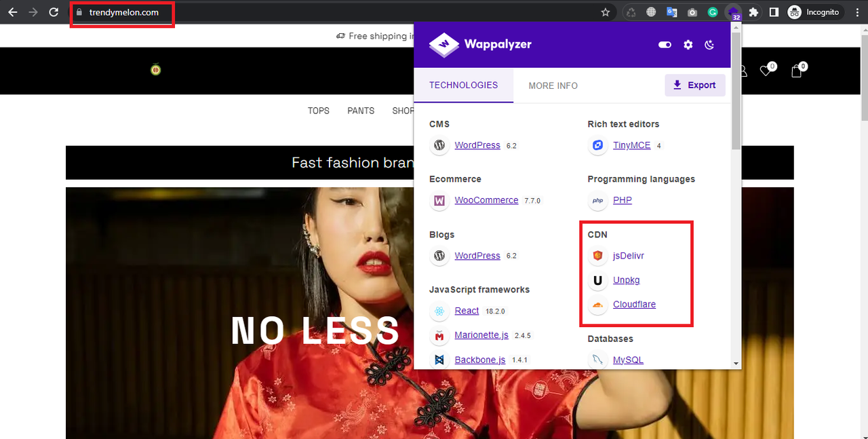Click the globe extension icon
This screenshot has height=439, width=868.
[651, 12]
